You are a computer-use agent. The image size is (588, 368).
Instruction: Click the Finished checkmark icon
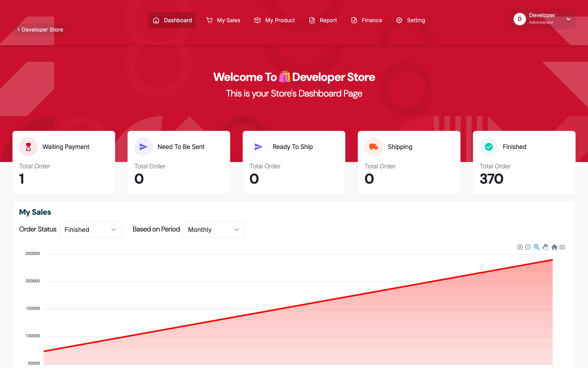click(489, 147)
